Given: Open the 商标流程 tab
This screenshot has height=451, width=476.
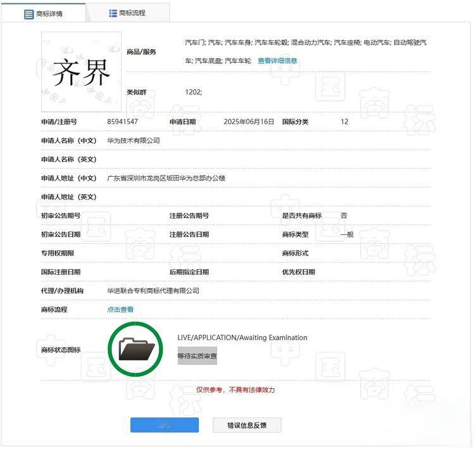Looking at the screenshot, I should [x=127, y=13].
